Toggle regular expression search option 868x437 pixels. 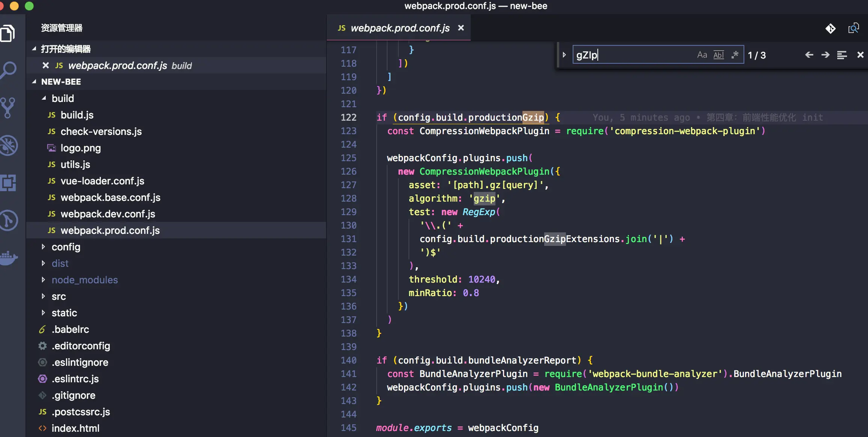(x=735, y=55)
